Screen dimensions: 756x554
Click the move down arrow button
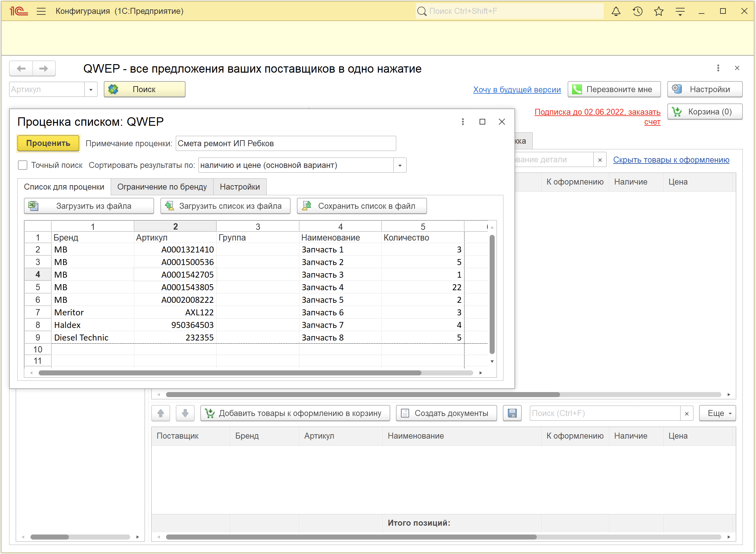(185, 413)
